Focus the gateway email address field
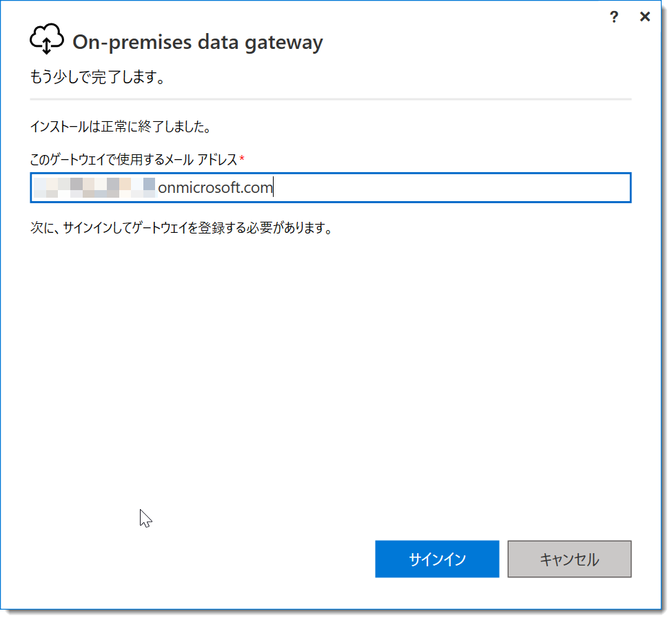Viewport: 672px width, 620px height. point(330,187)
